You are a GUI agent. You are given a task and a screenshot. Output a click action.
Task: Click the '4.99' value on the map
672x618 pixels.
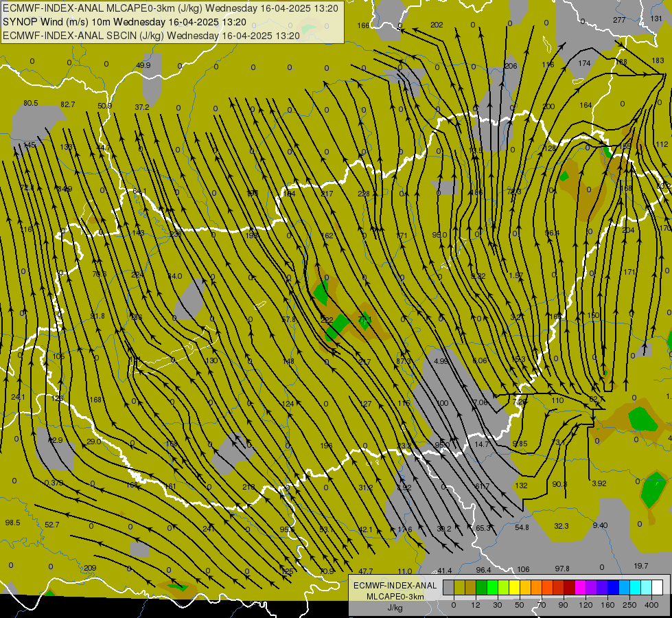click(441, 361)
